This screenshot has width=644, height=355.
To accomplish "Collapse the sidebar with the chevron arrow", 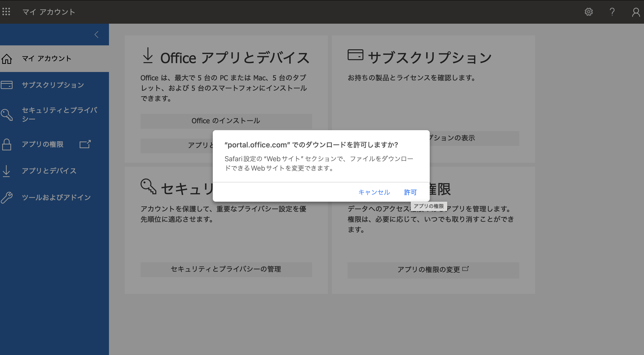I will (96, 35).
